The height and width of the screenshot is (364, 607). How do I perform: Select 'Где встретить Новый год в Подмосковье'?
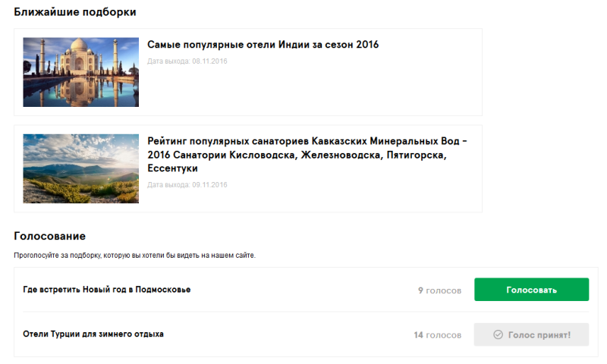[x=107, y=290]
